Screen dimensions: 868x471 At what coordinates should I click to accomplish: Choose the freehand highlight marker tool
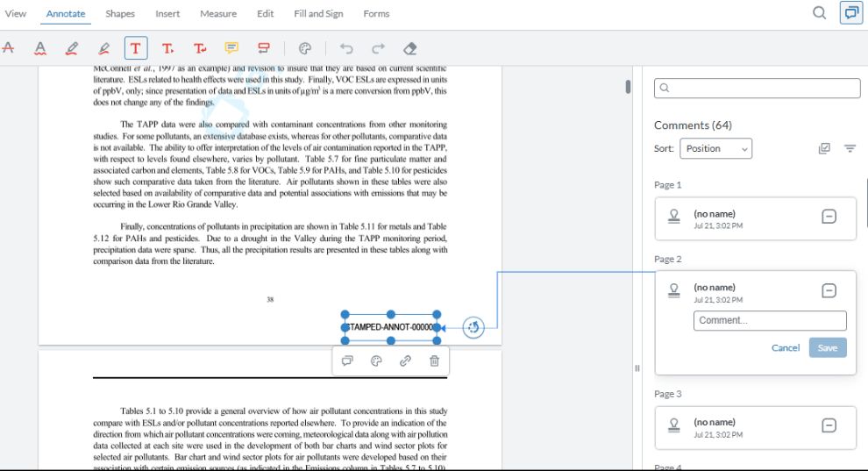[x=103, y=48]
